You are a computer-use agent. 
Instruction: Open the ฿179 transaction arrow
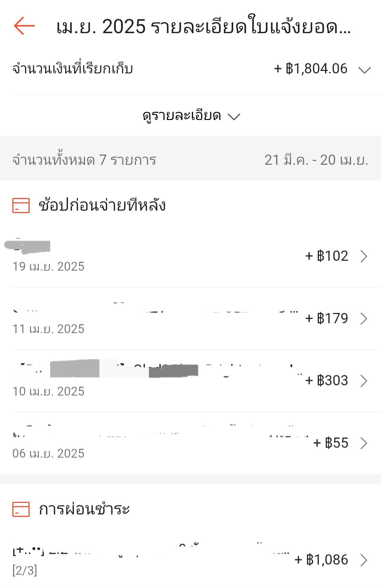(x=364, y=319)
